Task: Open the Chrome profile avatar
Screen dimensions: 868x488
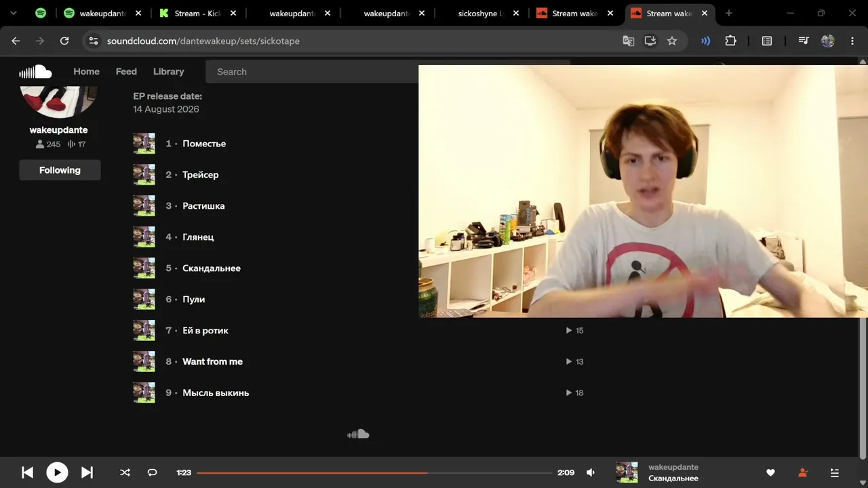Action: click(828, 41)
